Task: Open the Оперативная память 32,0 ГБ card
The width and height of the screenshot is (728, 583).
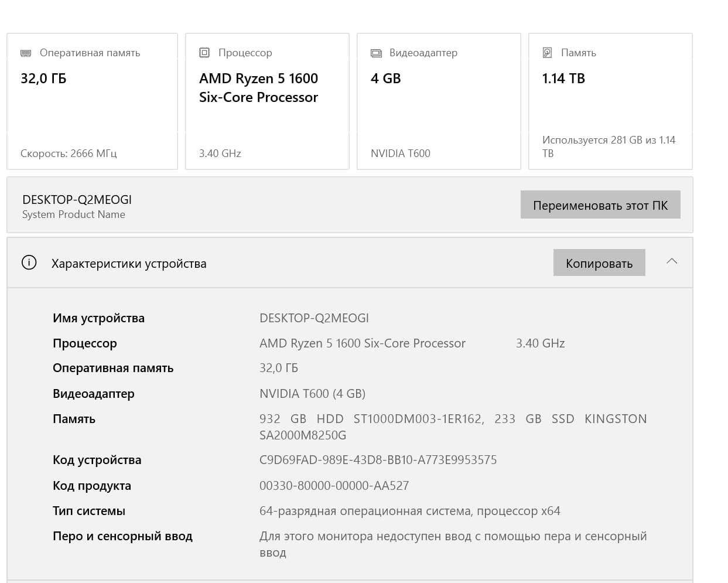Action: 92,101
